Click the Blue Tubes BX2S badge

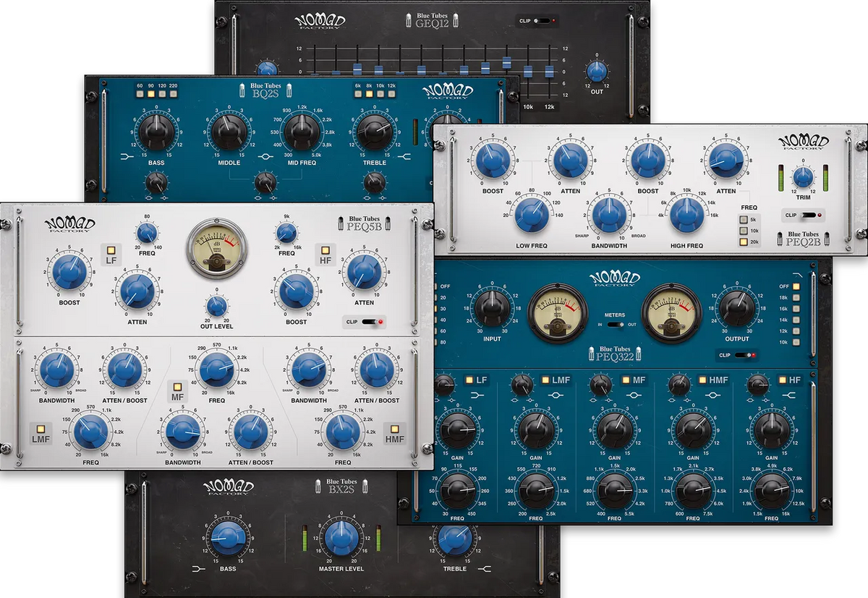tap(342, 486)
